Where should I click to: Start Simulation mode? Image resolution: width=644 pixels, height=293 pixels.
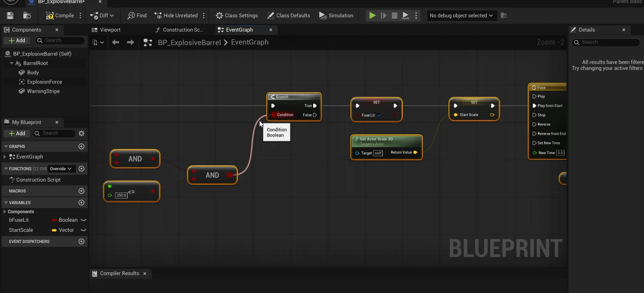point(336,16)
